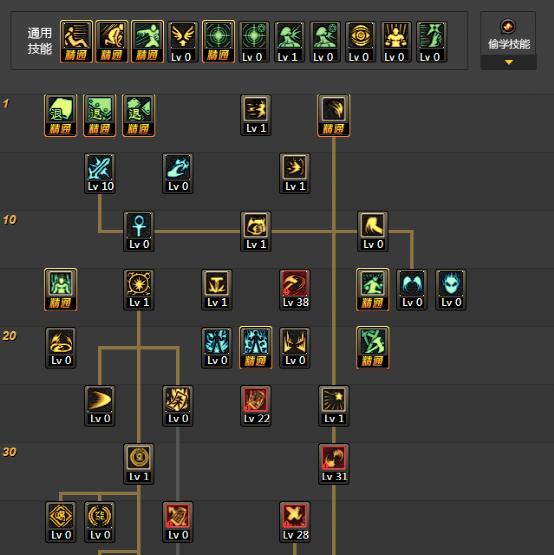554x555 pixels.
Task: Click the Lv 28 red cross skill
Action: coord(295,522)
